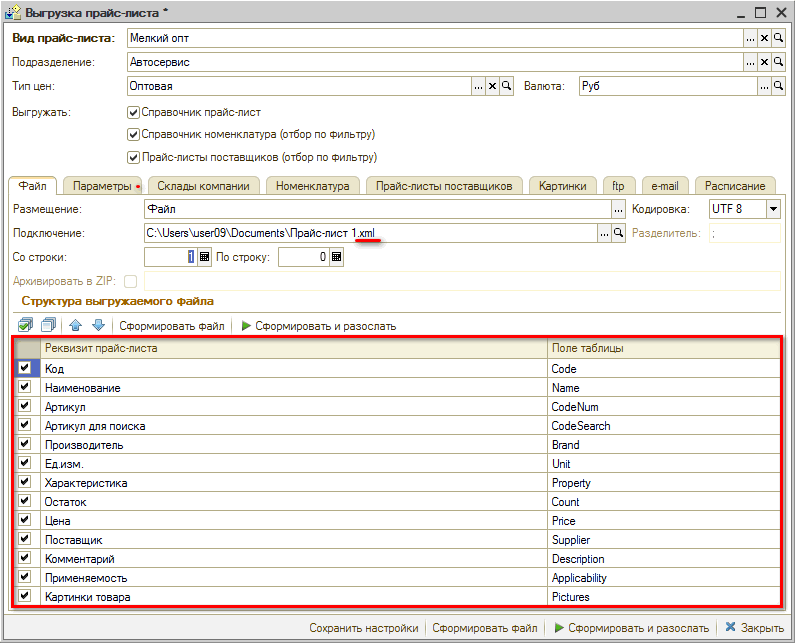The image size is (795, 643).
Task: Toggle Прайс-листы поставщиков (отбор по фильтру) checkbox
Action: (134, 157)
